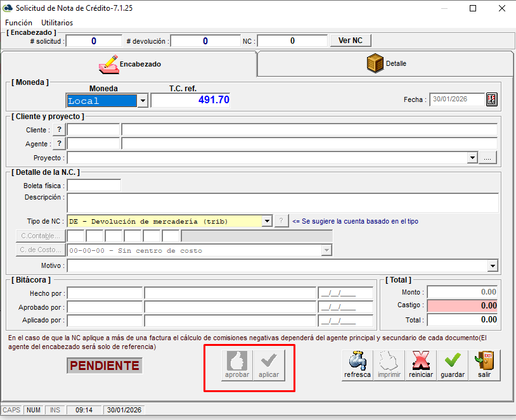
Task: Click the question mark beside Tipo de NC
Action: pyautogui.click(x=281, y=221)
